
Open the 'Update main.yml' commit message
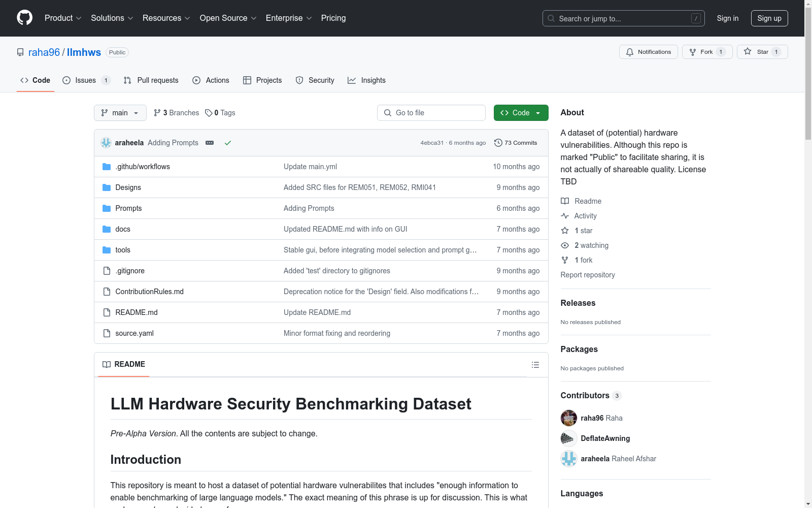click(310, 167)
